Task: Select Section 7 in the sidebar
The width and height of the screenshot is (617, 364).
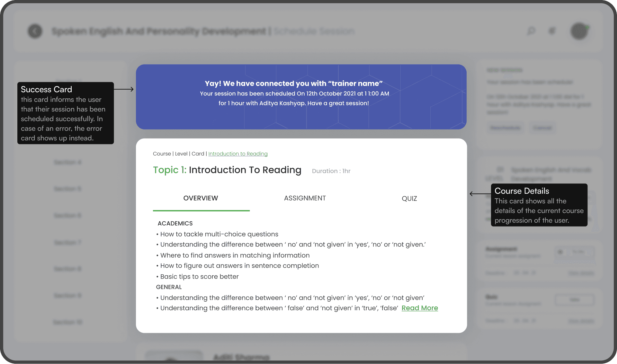Action: pos(67,243)
